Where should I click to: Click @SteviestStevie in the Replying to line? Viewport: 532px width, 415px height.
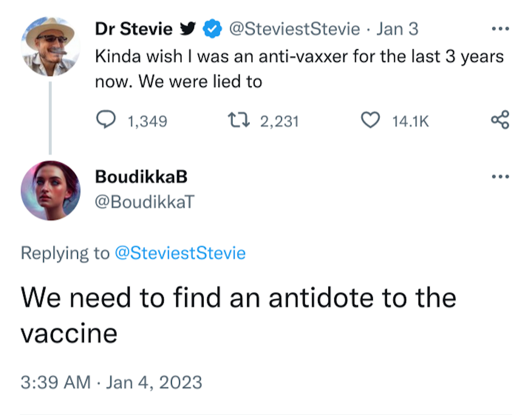[180, 253]
